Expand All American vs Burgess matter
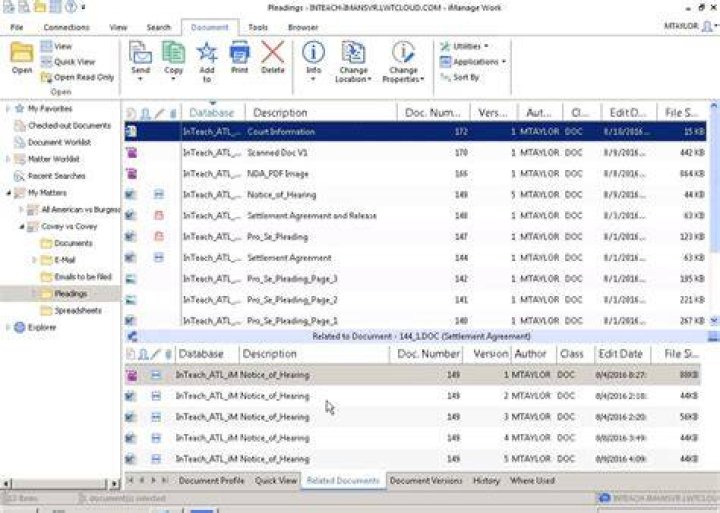The height and width of the screenshot is (513, 720). 21,209
